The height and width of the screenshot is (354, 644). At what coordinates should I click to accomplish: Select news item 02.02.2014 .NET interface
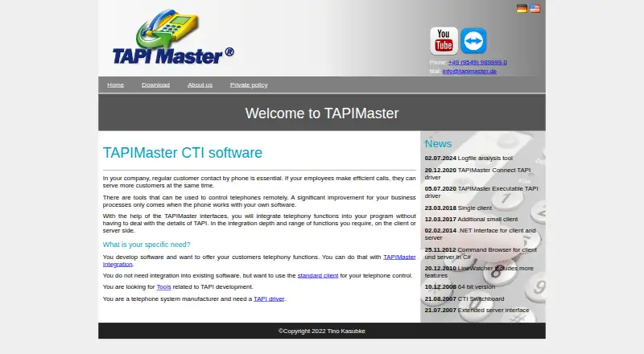point(480,234)
